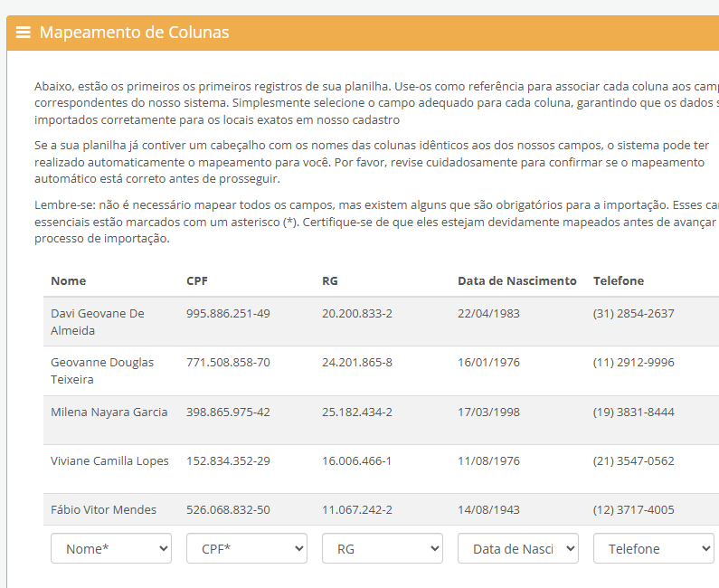Click birth date 22/04/1983
The width and height of the screenshot is (719, 588).
(488, 313)
